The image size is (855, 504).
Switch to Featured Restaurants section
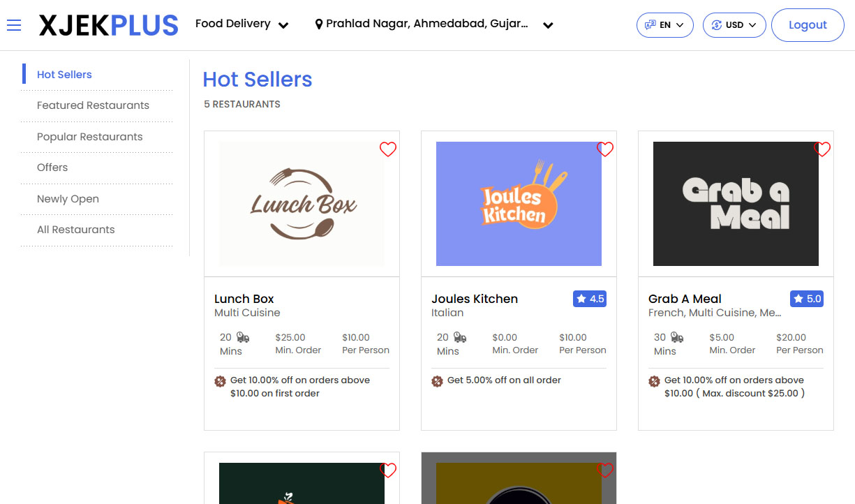tap(93, 105)
